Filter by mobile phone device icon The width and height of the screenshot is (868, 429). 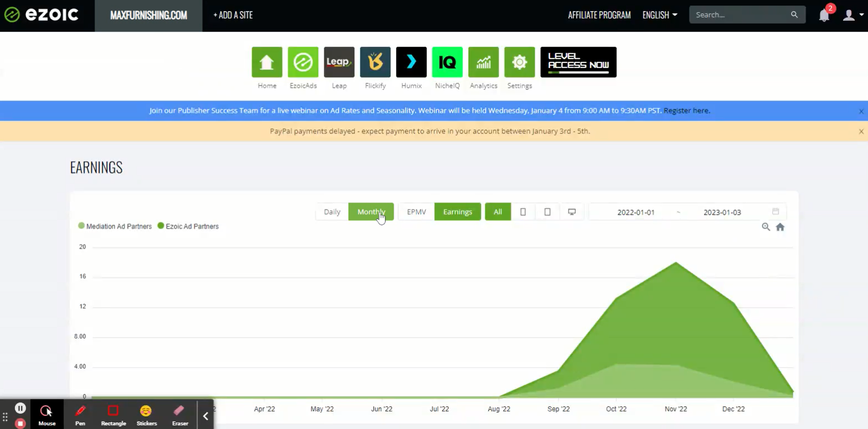click(523, 212)
